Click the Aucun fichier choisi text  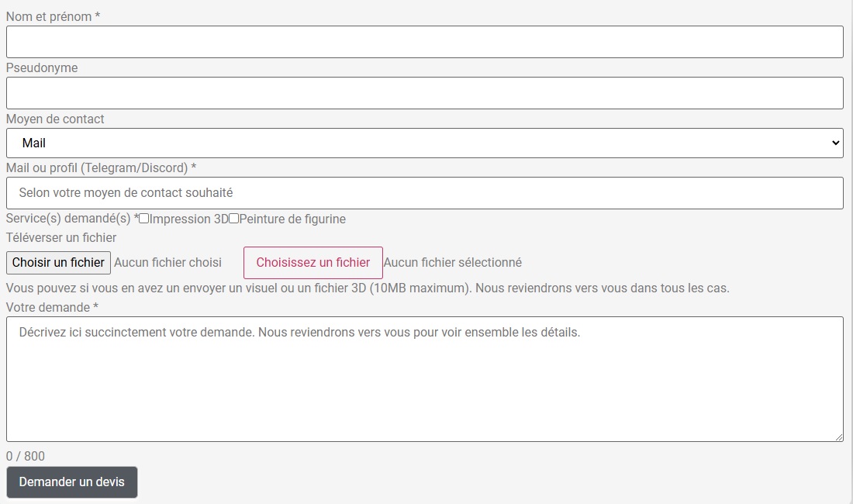[167, 263]
